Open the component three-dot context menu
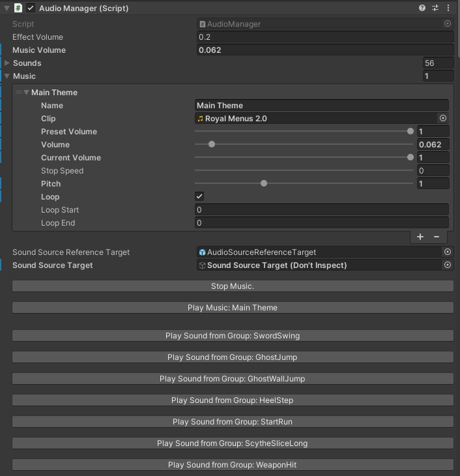Viewport: 460px width, 476px height. point(448,8)
